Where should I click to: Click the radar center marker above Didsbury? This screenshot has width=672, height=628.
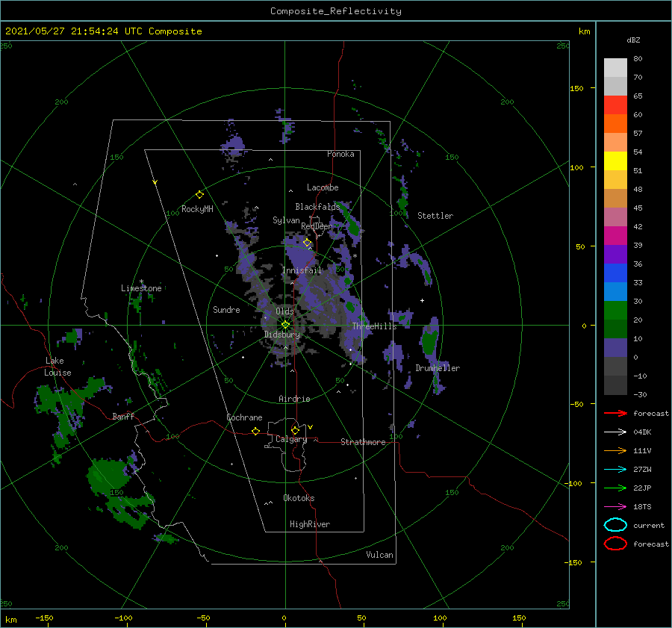(285, 325)
